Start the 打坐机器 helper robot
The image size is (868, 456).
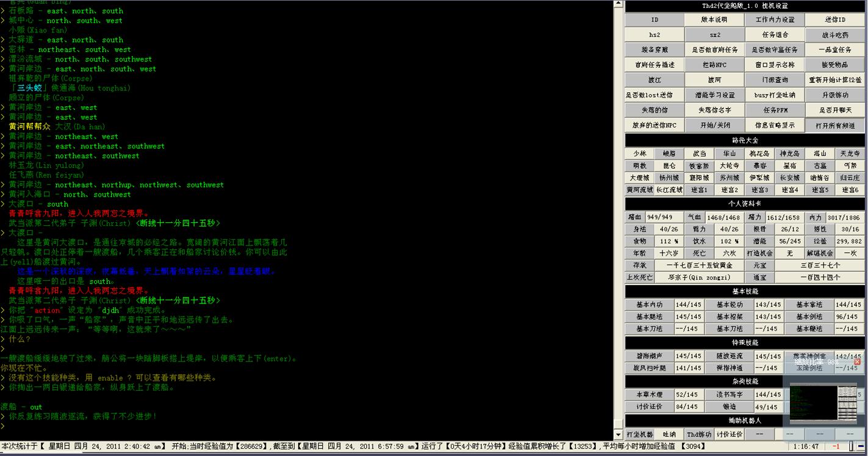tap(639, 434)
